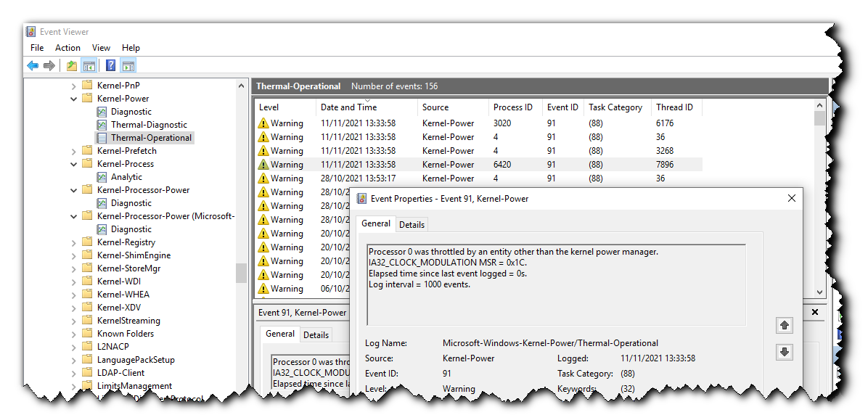Toggle the Show/Hide Action Pane toolbar button
Screen dimensions: 868x415
tap(128, 66)
